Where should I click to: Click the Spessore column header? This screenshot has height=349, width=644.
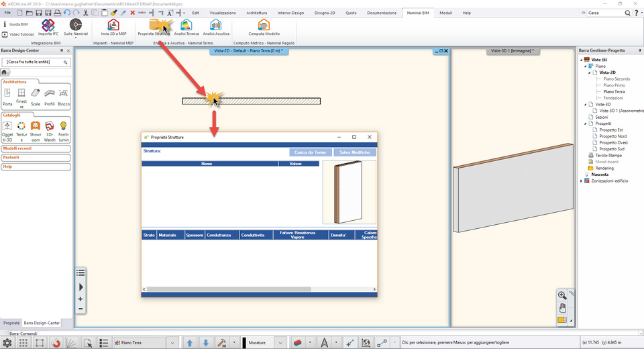pyautogui.click(x=195, y=235)
